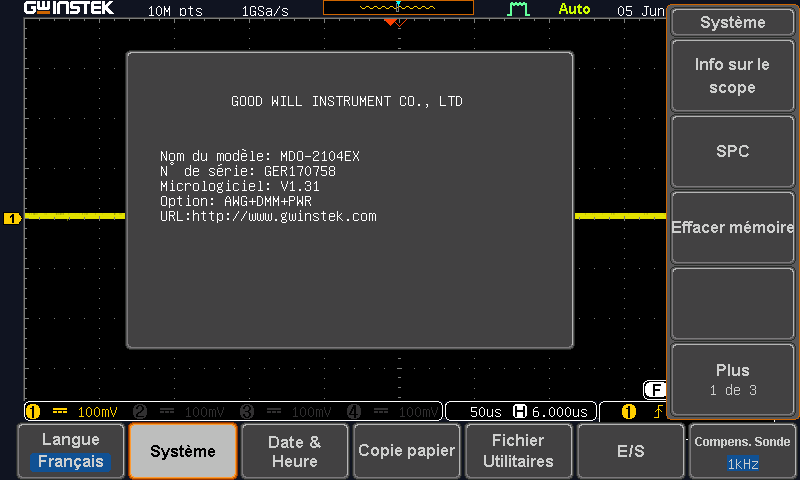Screen dimensions: 800x480
Task: Click the 50us timebase value
Action: pos(485,412)
